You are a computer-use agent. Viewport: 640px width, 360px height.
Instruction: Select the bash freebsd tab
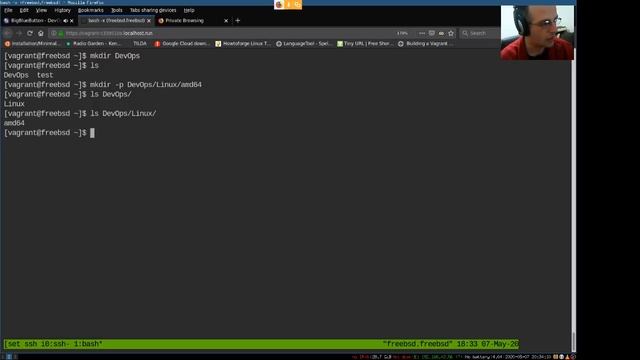116,20
